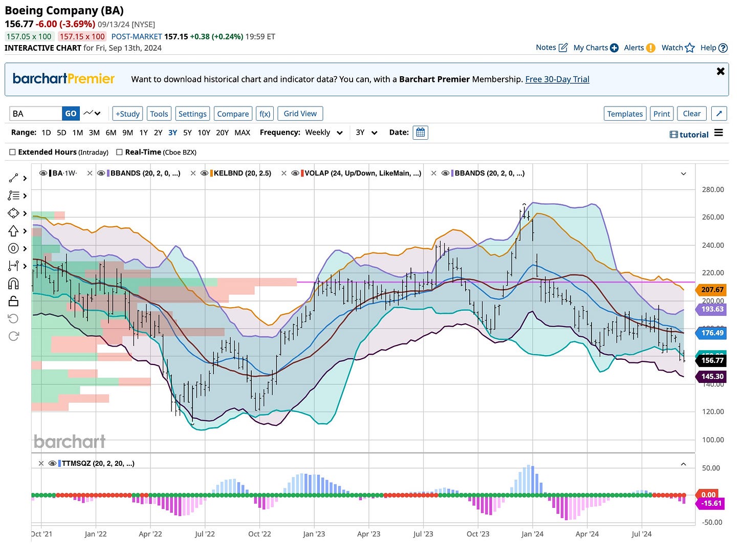
Task: Enable the Extended Hours checkbox
Action: [x=13, y=152]
